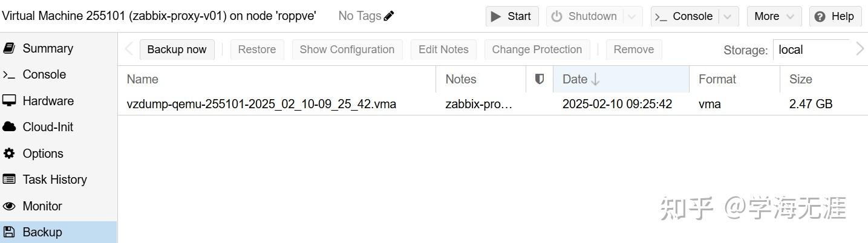The width and height of the screenshot is (868, 243).
Task: Select the Backup tab in sidebar
Action: (42, 232)
